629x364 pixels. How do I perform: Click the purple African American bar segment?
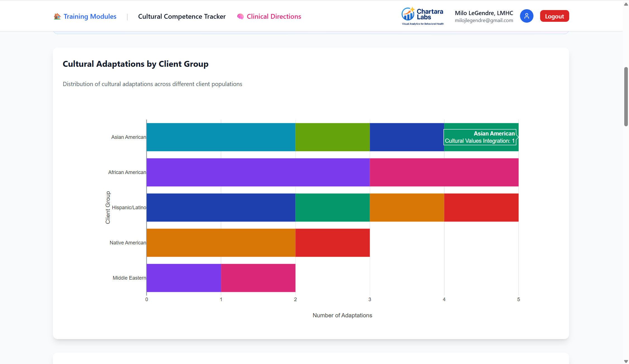[x=258, y=172]
